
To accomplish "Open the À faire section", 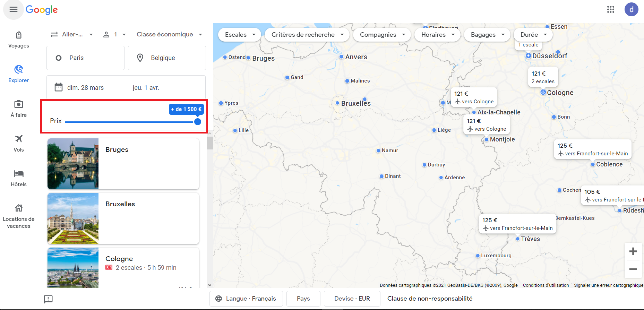I will pyautogui.click(x=19, y=109).
